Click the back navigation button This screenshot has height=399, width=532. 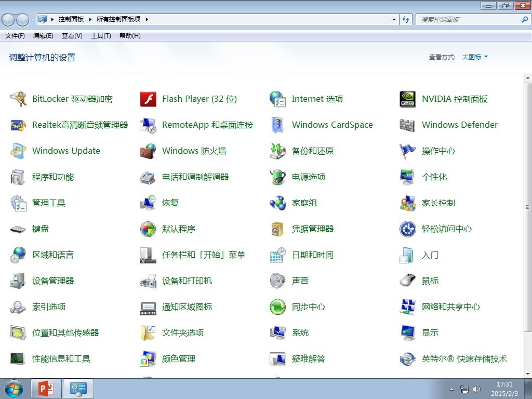pos(8,20)
